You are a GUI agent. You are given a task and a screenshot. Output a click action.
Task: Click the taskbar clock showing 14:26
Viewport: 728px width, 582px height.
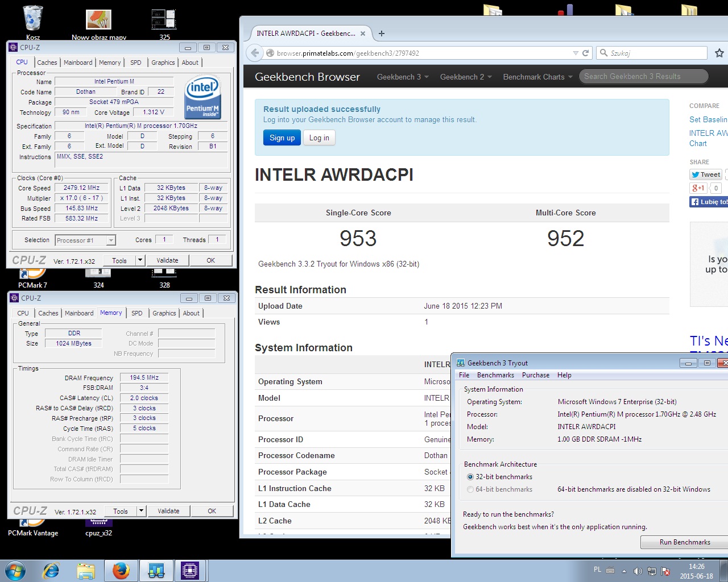[x=697, y=571]
